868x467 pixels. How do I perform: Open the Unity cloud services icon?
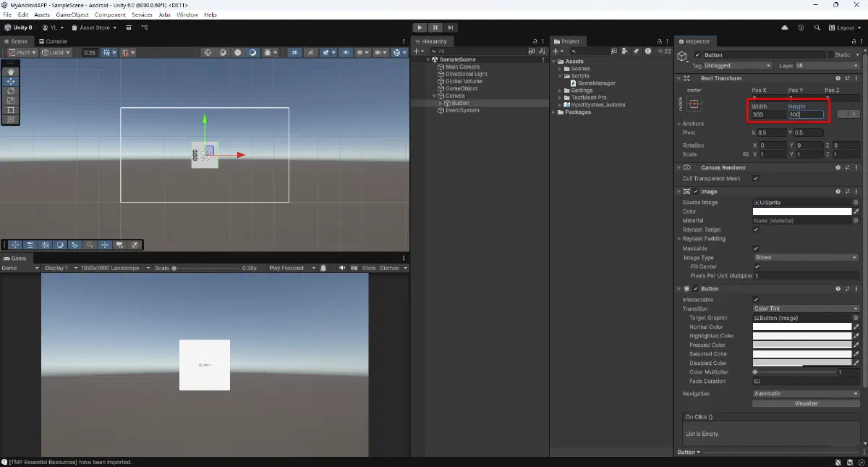(x=785, y=28)
